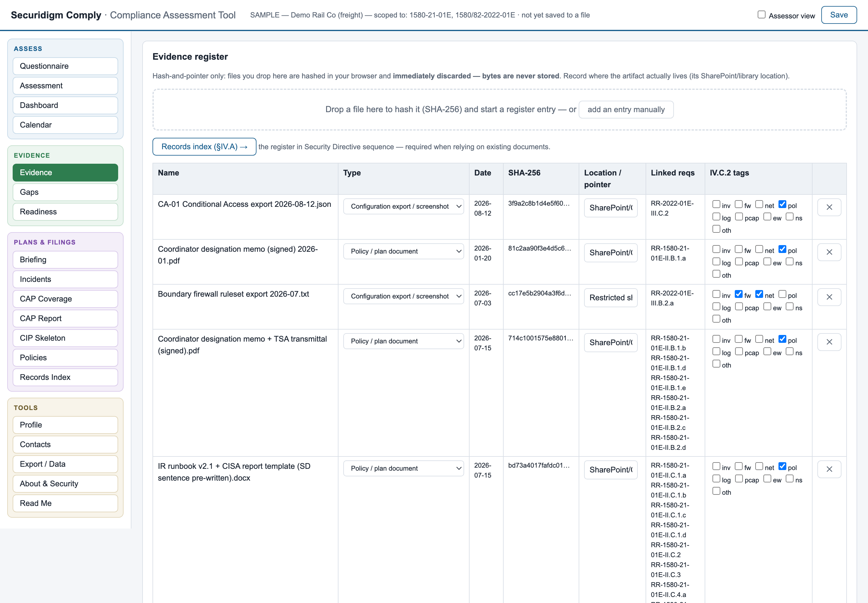Viewport: 868px width, 603px height.
Task: Click SHA-256 hash bd73a4017fafdc01…
Action: pos(539,466)
